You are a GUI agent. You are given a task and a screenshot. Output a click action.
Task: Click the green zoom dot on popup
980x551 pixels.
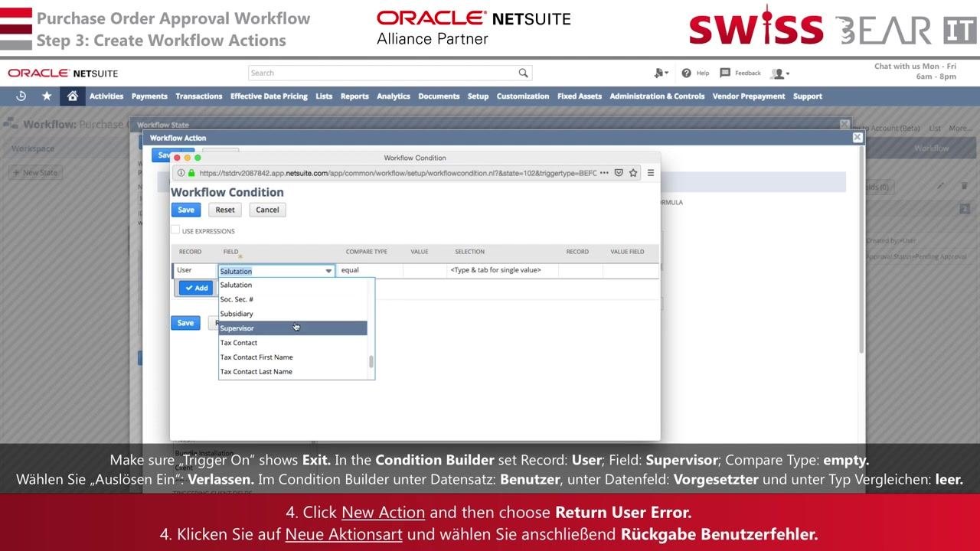pyautogui.click(x=198, y=158)
